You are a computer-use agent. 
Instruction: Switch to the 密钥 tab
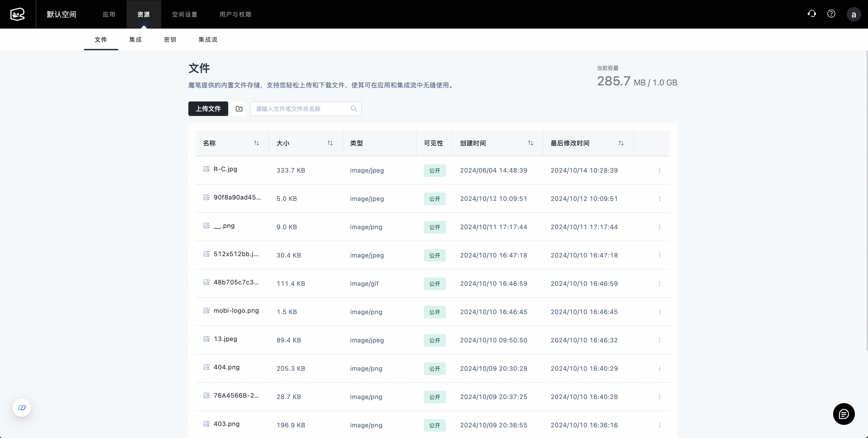tap(170, 39)
